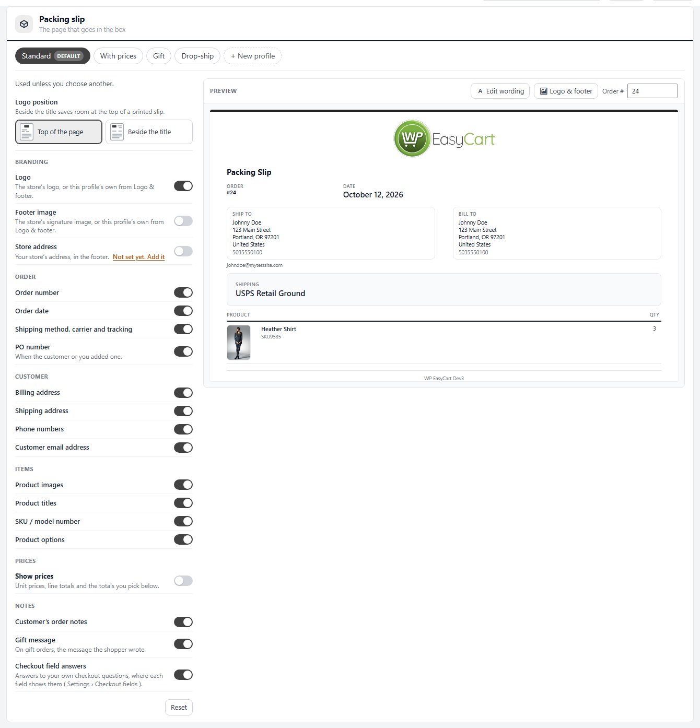Click the Edit wording letter icon
The height and width of the screenshot is (728, 700).
coord(480,91)
